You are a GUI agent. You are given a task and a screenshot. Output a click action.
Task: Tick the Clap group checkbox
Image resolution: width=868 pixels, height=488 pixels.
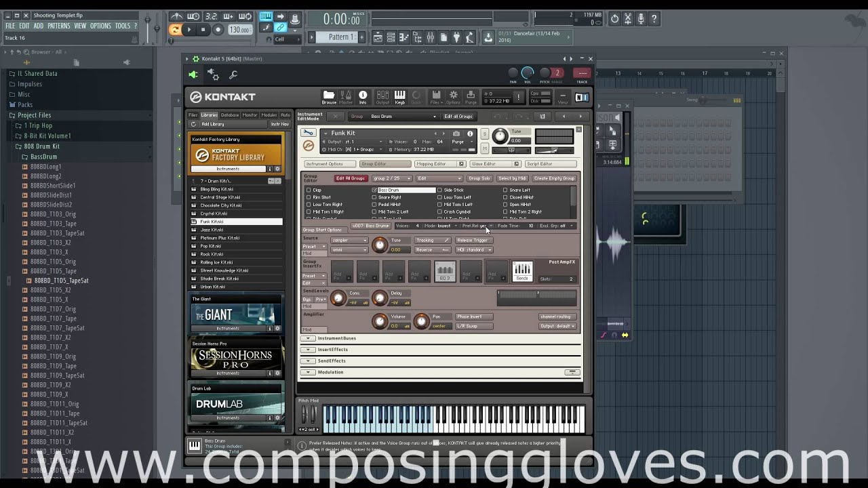click(x=309, y=190)
